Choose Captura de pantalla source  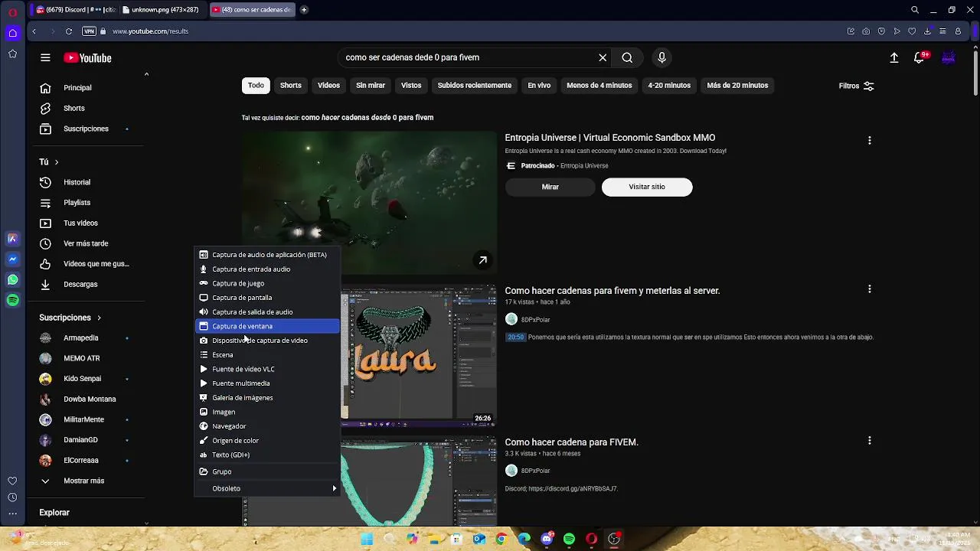coord(267,298)
